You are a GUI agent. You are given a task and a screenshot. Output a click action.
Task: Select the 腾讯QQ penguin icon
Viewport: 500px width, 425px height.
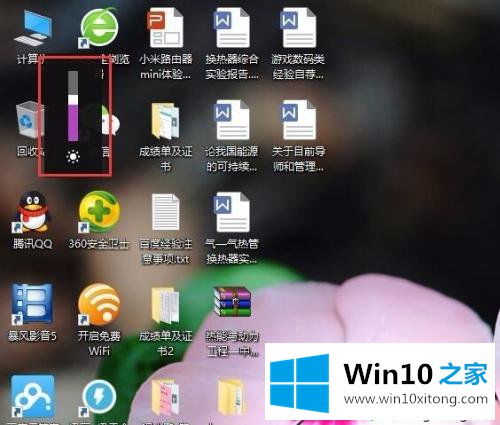(32, 212)
